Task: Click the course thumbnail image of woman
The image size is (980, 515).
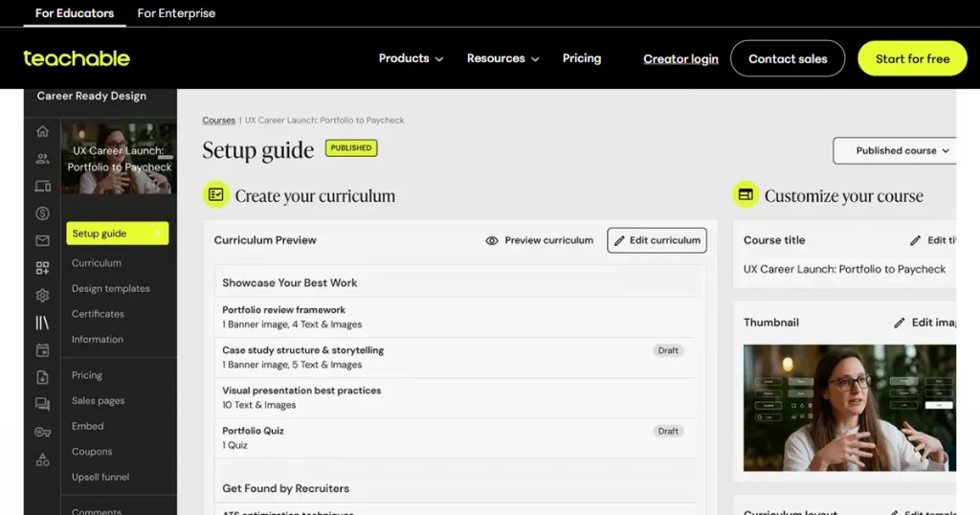Action: point(850,408)
